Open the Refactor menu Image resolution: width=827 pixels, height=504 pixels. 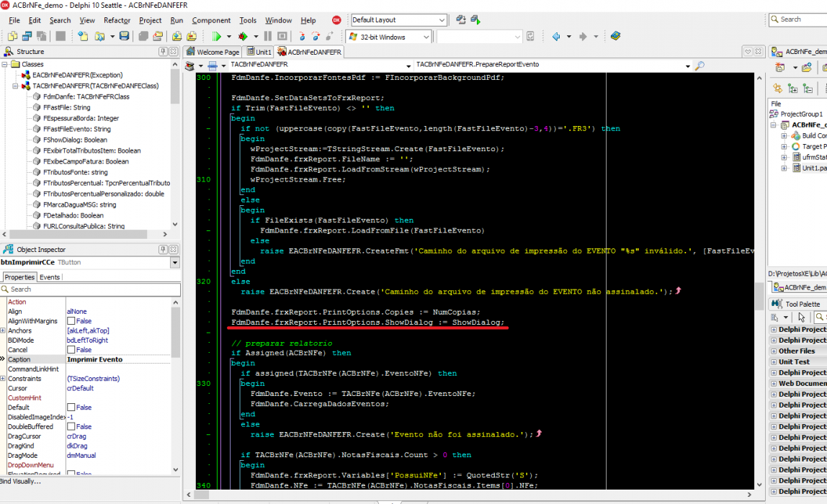point(117,20)
